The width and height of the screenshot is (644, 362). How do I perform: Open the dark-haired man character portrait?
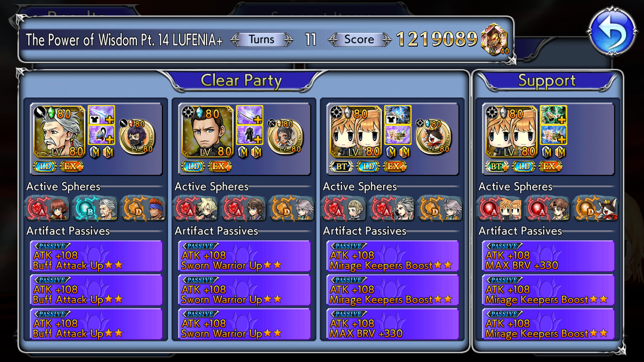[206, 132]
